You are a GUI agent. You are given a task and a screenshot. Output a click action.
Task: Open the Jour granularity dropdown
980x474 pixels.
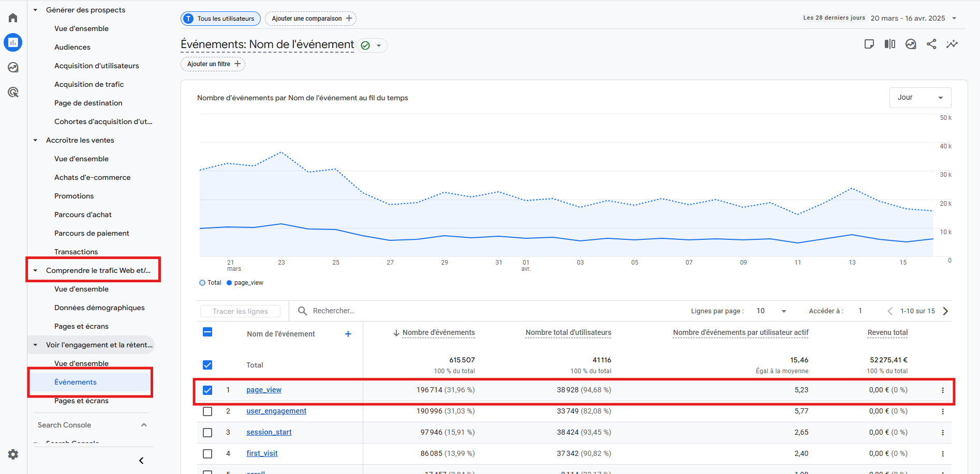click(x=920, y=98)
